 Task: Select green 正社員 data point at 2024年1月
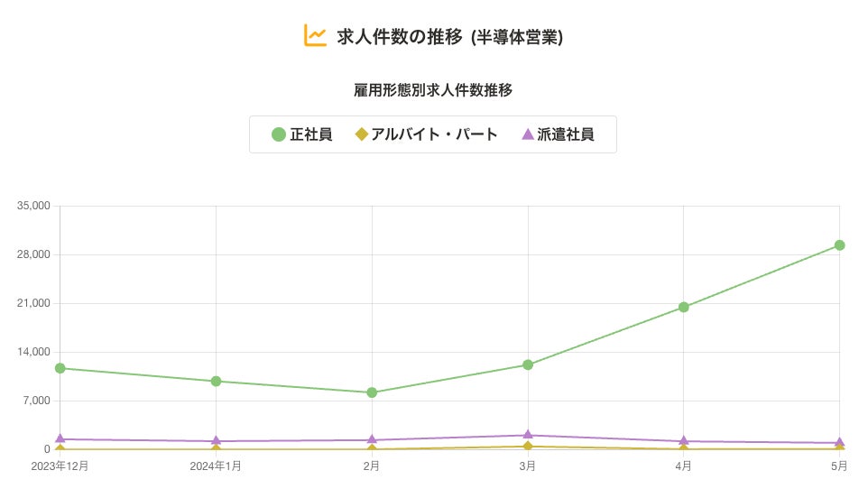[216, 382]
